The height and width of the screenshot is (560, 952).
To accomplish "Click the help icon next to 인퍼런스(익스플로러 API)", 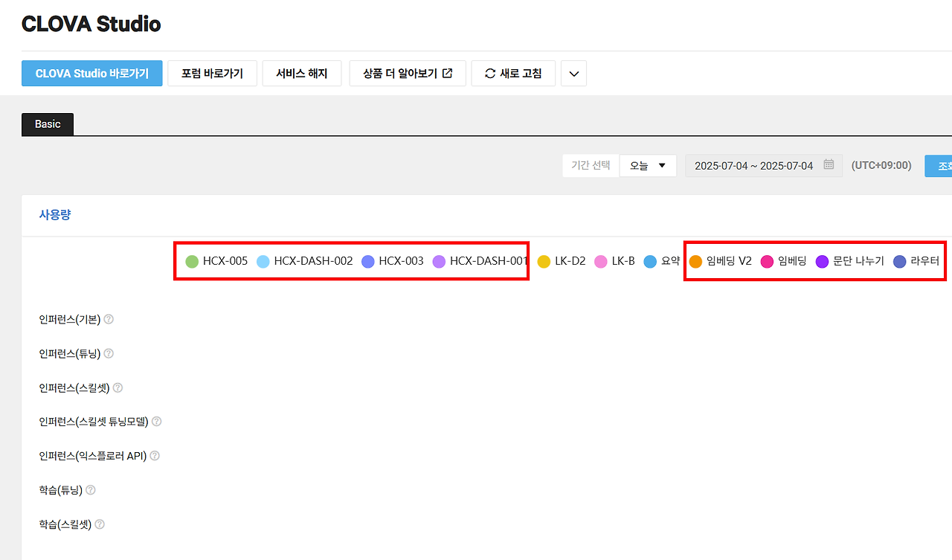I will pyautogui.click(x=155, y=456).
